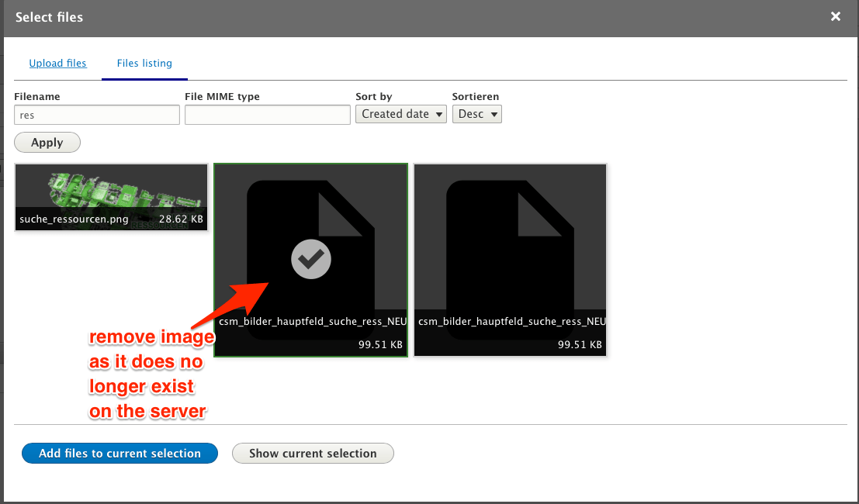This screenshot has width=859, height=504.
Task: Change Created date sorting option
Action: (400, 113)
